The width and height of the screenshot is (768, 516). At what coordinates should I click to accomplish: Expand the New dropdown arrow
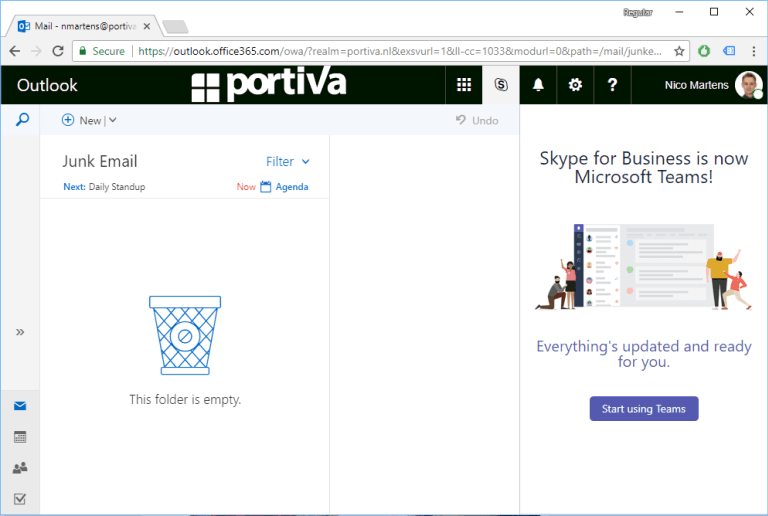[113, 120]
